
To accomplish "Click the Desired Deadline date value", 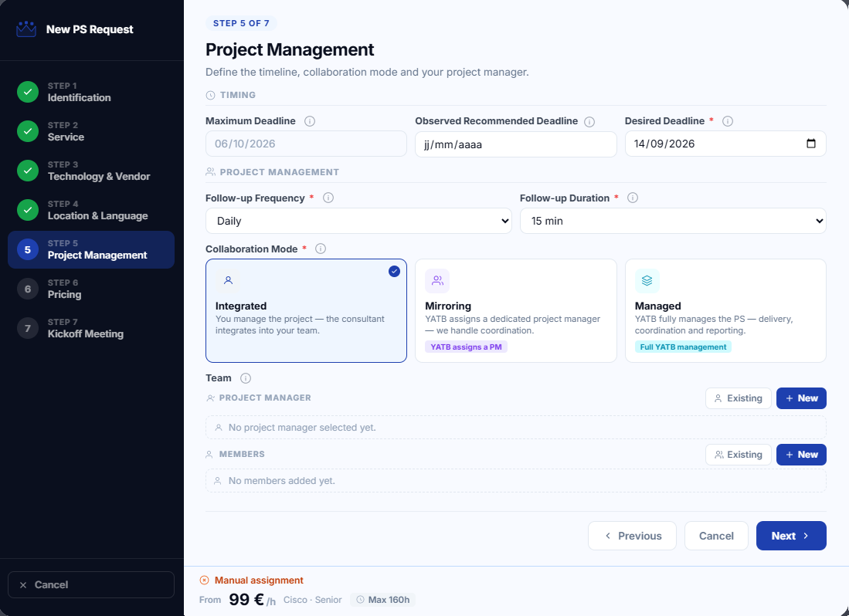I will click(x=664, y=144).
